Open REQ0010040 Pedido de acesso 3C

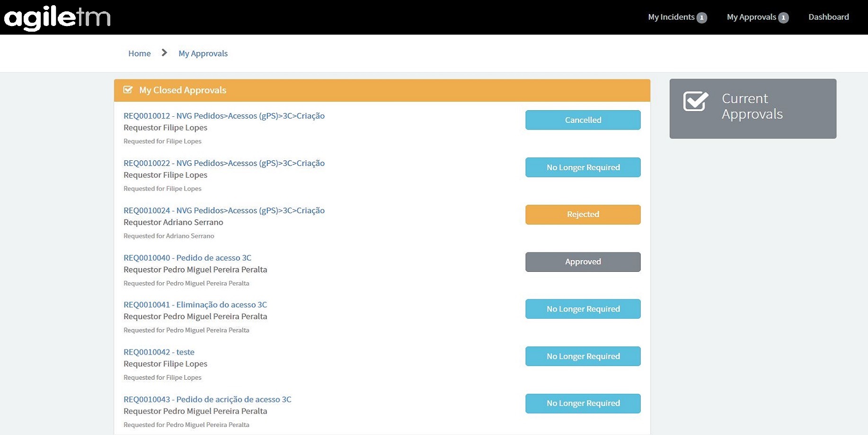(x=187, y=258)
